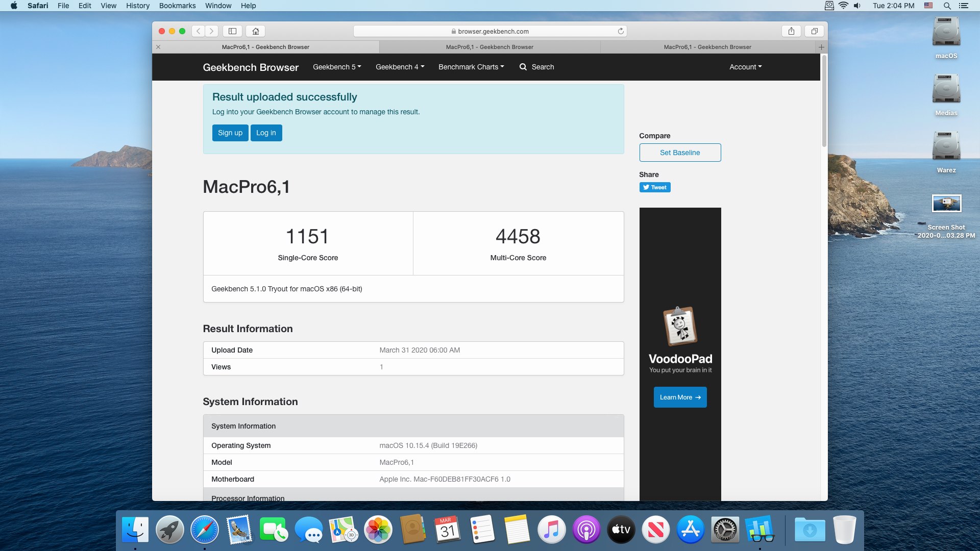Open Finder from the dock
Viewport: 980px width, 551px height.
(x=135, y=530)
